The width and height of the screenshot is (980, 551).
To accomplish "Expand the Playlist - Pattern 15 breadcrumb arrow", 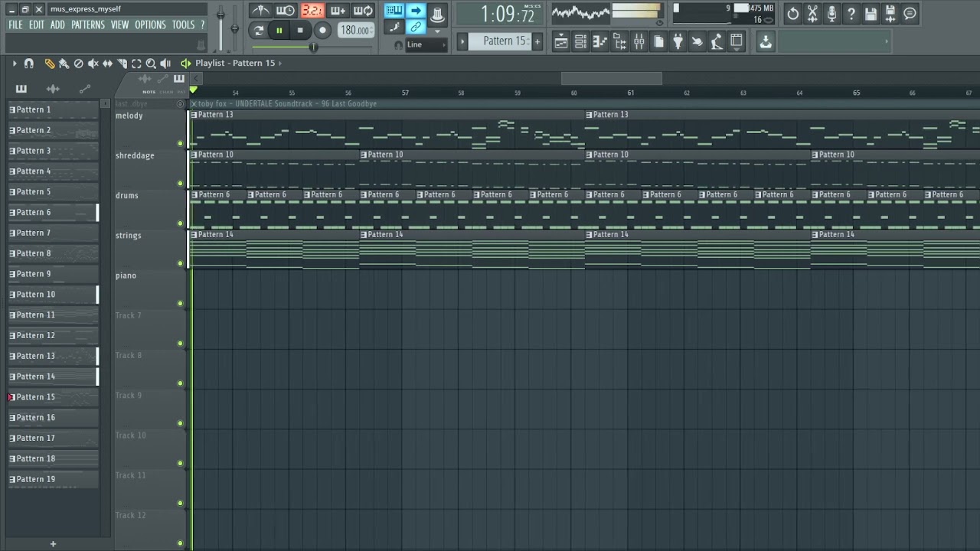I will [280, 64].
